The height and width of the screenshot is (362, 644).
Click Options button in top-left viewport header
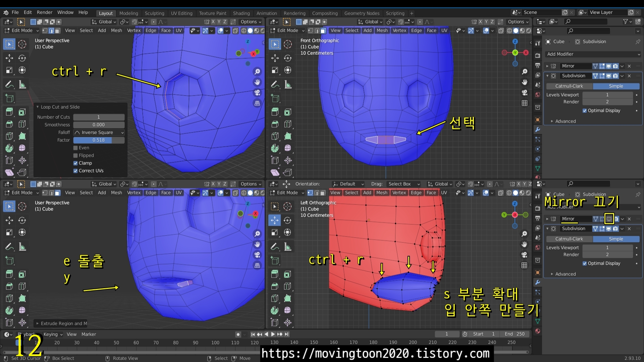251,22
